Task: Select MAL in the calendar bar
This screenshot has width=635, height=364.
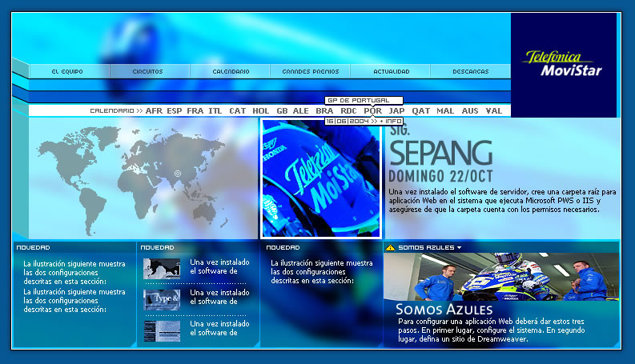Action: [445, 111]
